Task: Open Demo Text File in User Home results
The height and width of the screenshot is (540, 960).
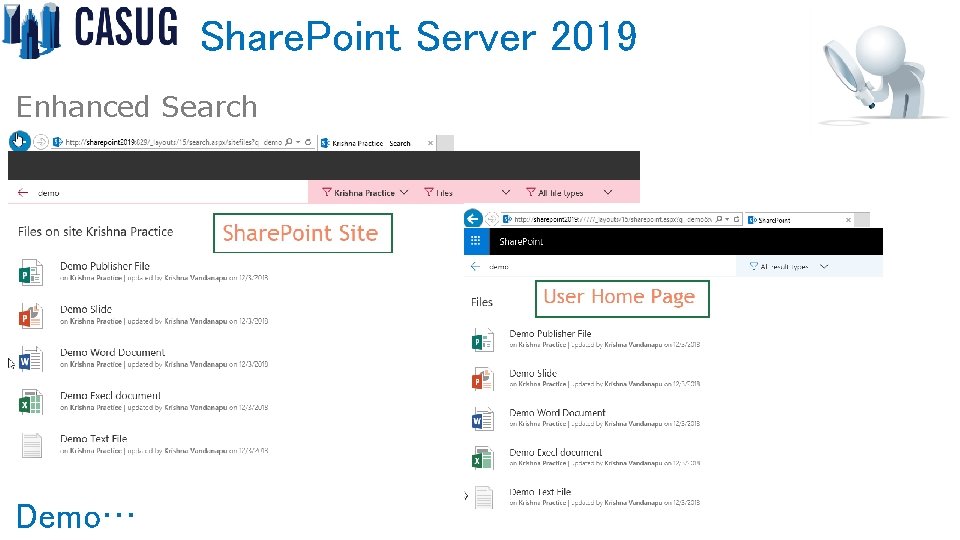Action: coord(540,492)
